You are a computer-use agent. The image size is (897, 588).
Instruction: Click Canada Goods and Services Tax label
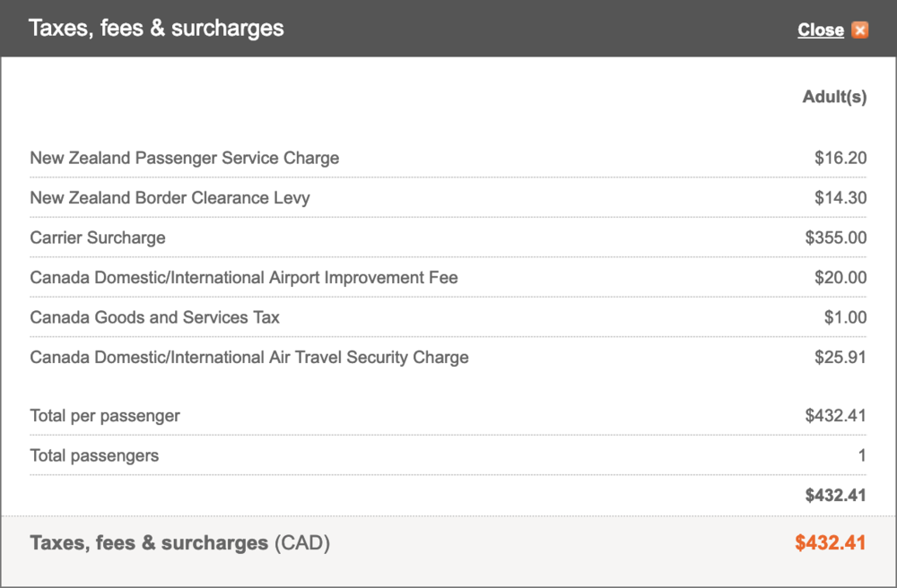point(154,317)
